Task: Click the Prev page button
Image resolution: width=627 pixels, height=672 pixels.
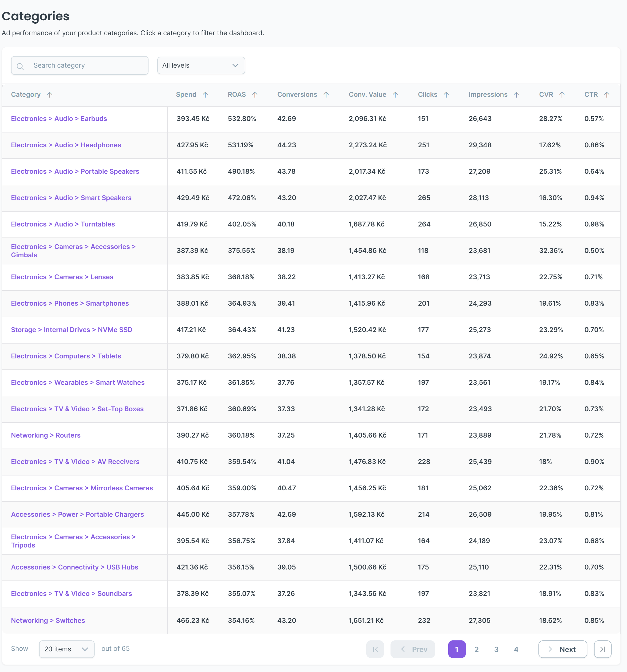Action: click(413, 649)
